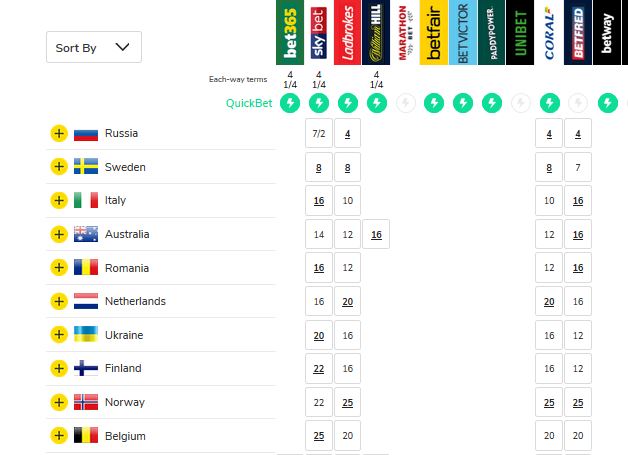The height and width of the screenshot is (455, 628).
Task: Select the Ladbrokes logo in header
Action: 347,33
